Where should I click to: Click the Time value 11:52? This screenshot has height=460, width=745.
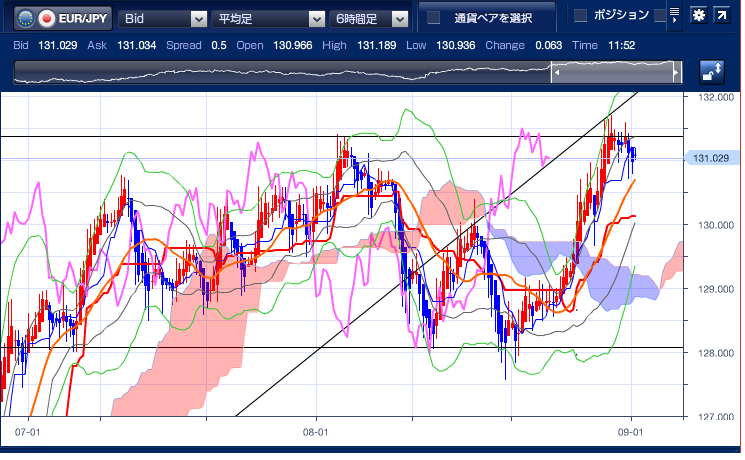(621, 45)
